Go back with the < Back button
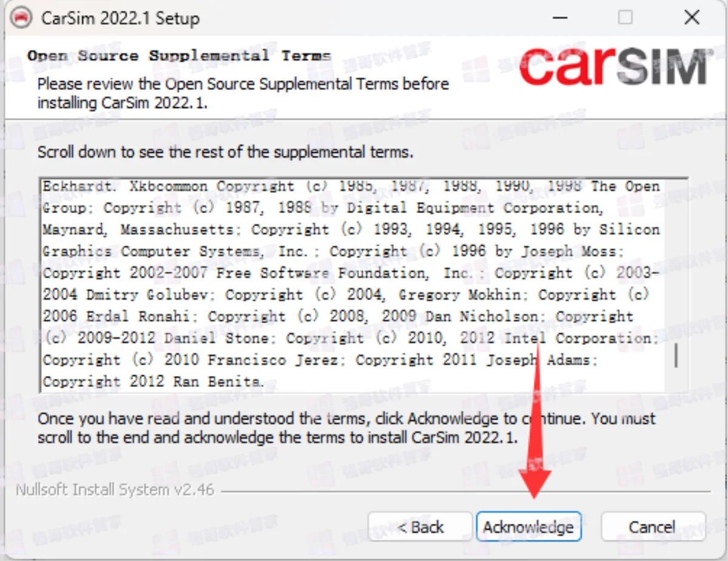Image resolution: width=728 pixels, height=561 pixels. (420, 526)
